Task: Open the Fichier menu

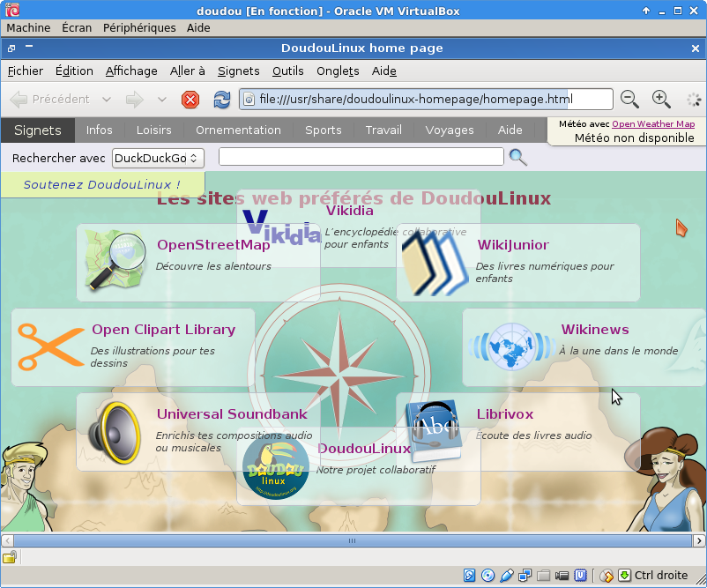Action: [26, 71]
